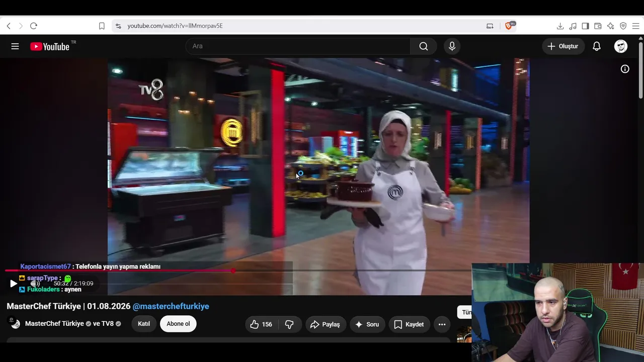Click chat username Fukoladers
The height and width of the screenshot is (362, 644).
[x=44, y=290]
